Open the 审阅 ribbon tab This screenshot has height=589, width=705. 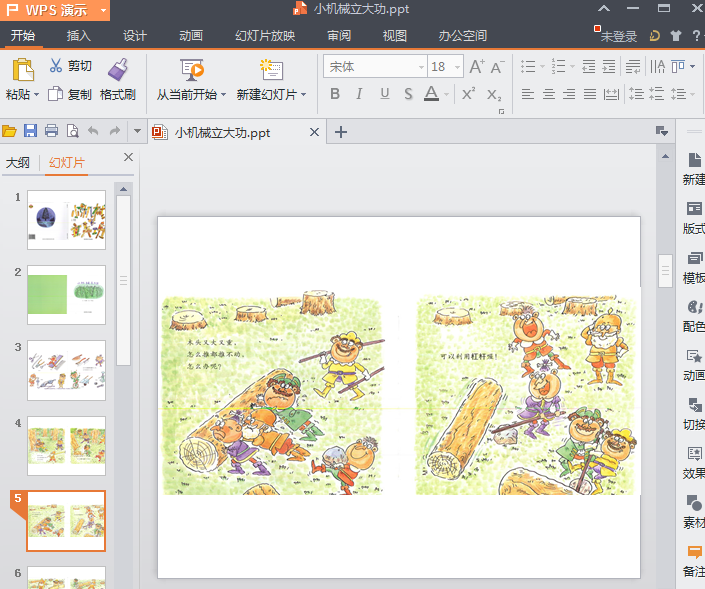point(339,36)
